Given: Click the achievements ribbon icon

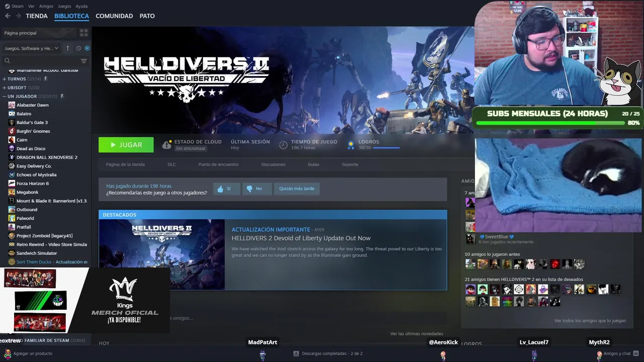Looking at the screenshot, I should pyautogui.click(x=351, y=145).
